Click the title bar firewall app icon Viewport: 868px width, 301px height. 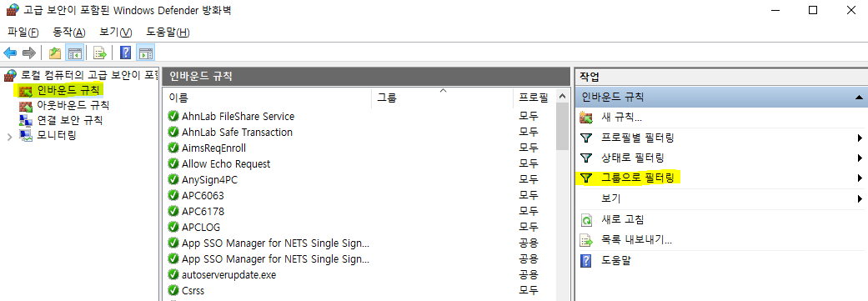[13, 11]
